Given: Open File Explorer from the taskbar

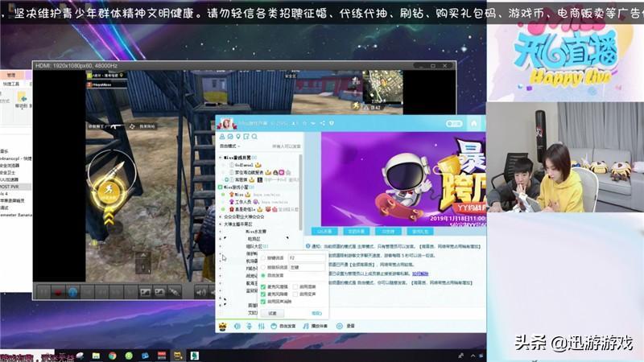Looking at the screenshot, I should tap(96, 356).
